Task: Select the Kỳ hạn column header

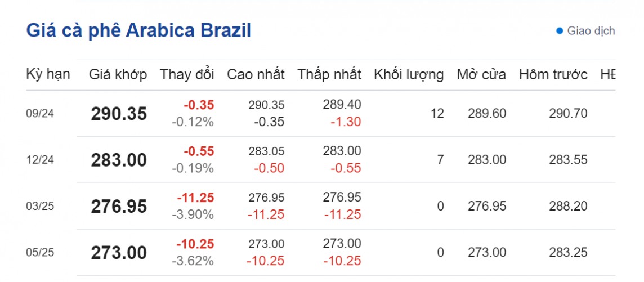Action: 48,74
